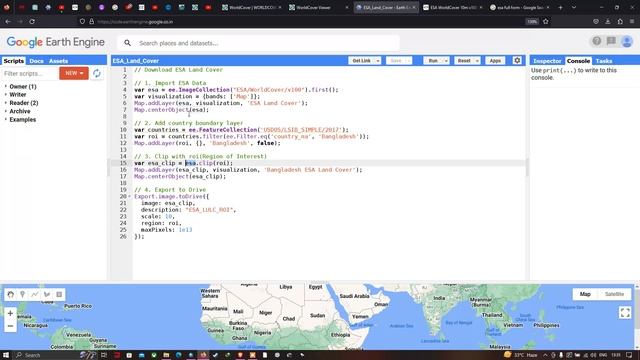Select the draw rectangle tool
This screenshot has width=640, height=360.
pos(59,294)
